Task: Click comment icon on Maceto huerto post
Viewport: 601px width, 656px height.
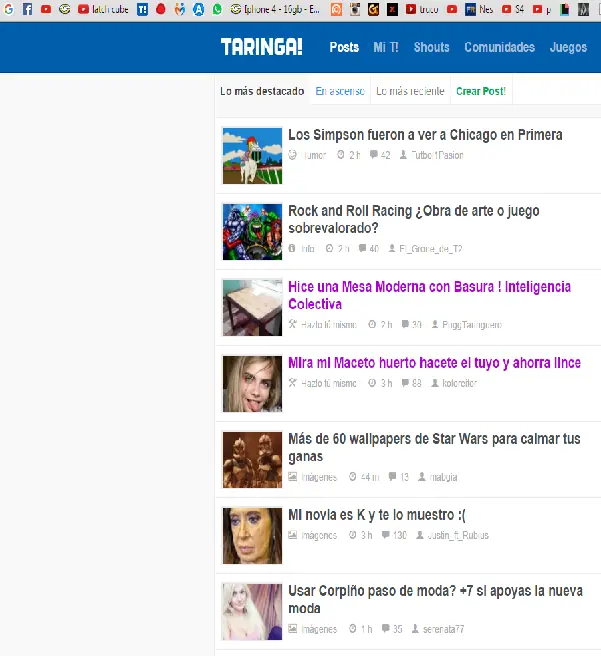Action: (405, 383)
